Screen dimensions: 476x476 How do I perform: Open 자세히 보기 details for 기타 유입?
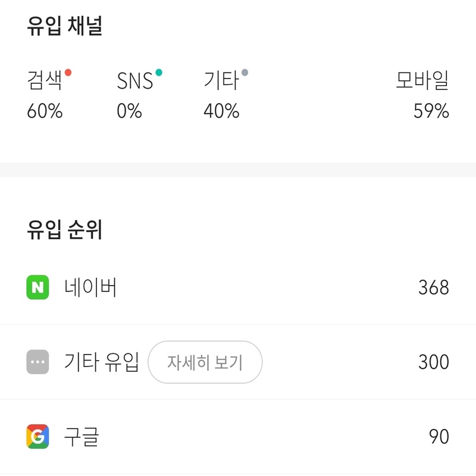[205, 362]
